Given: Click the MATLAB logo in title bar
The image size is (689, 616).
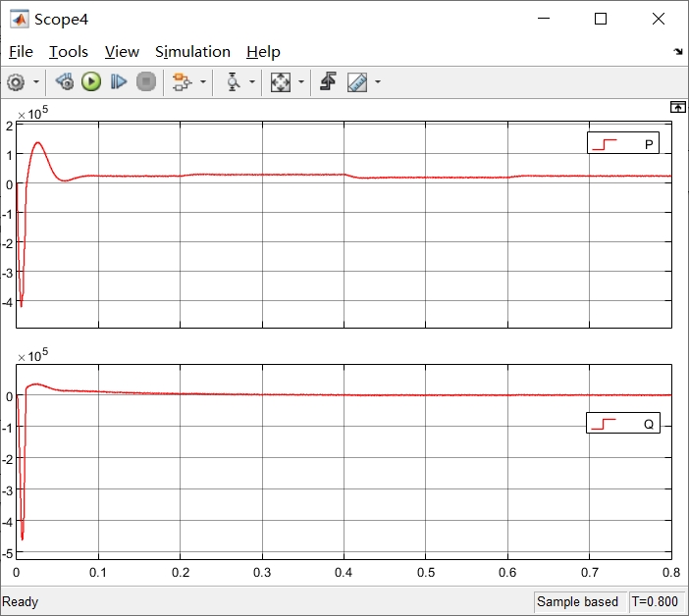Looking at the screenshot, I should (x=20, y=19).
